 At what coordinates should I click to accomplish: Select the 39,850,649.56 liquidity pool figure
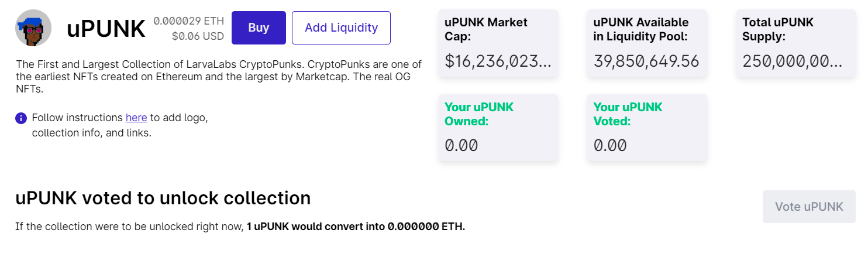click(x=646, y=61)
